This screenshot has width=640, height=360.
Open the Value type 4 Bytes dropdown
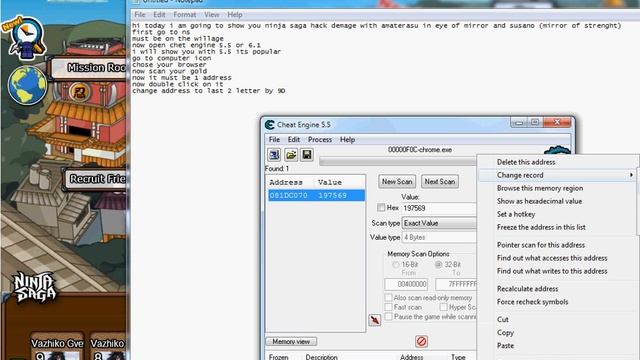439,237
